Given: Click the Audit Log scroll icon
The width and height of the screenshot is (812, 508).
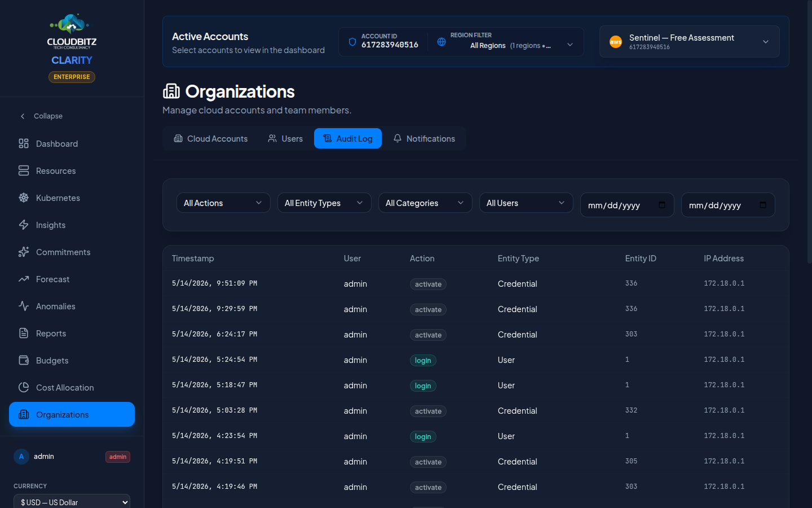Looking at the screenshot, I should coord(328,138).
